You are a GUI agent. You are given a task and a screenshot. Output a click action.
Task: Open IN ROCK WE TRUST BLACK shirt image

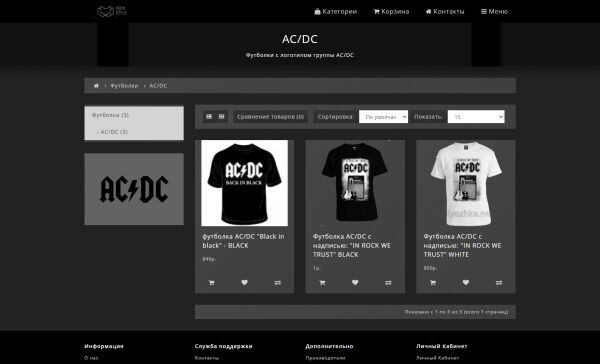point(355,183)
